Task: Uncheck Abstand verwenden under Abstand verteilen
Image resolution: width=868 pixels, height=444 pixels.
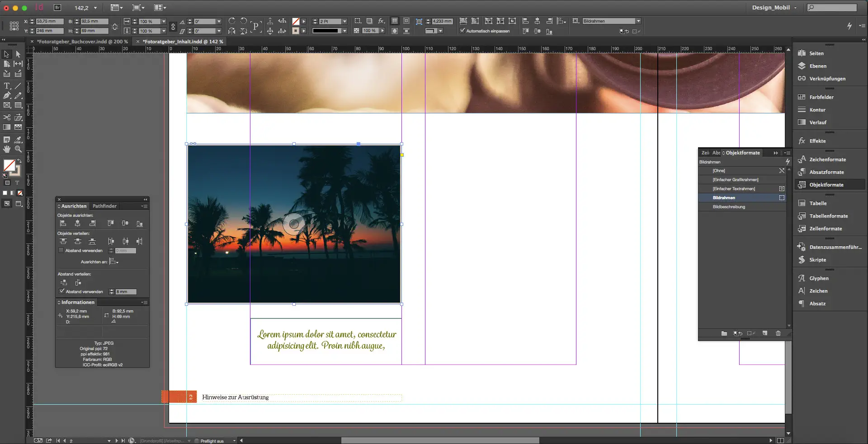Action: [62, 291]
